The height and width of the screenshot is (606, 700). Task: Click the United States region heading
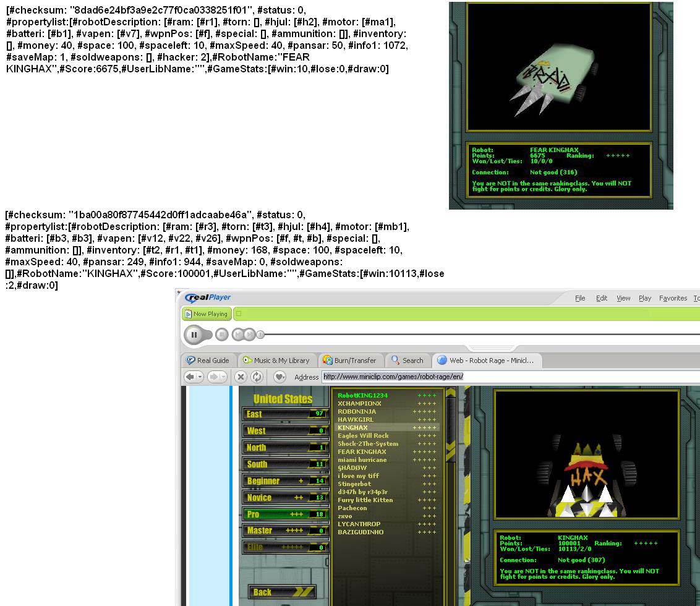[x=283, y=399]
